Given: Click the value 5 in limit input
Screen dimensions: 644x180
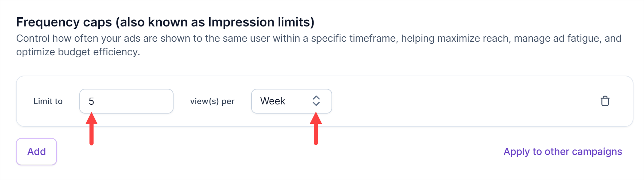Looking at the screenshot, I should pos(91,101).
